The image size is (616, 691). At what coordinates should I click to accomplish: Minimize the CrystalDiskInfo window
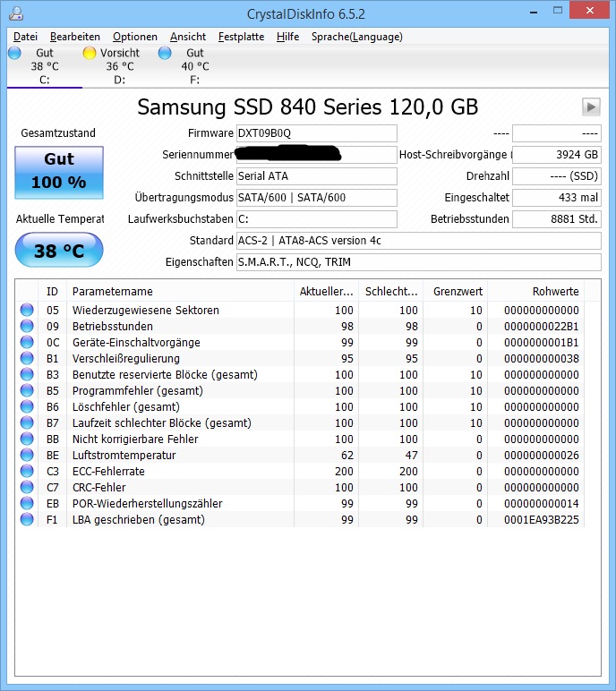coord(534,11)
